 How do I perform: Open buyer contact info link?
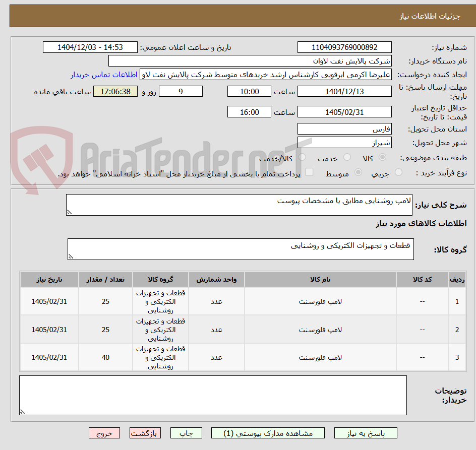tap(104, 75)
